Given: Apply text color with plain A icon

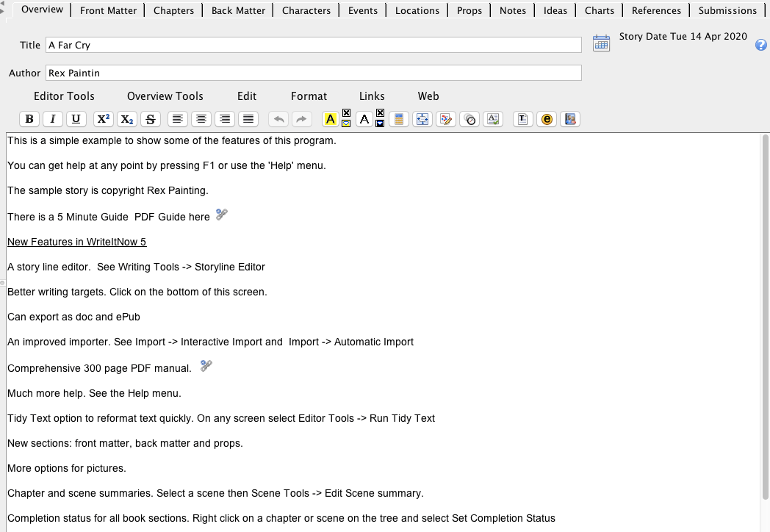Looking at the screenshot, I should (x=364, y=119).
